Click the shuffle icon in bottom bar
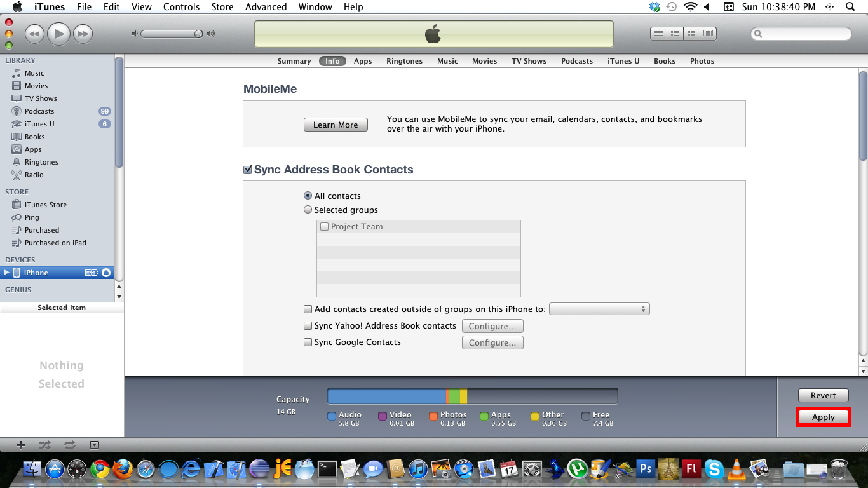 click(x=44, y=445)
